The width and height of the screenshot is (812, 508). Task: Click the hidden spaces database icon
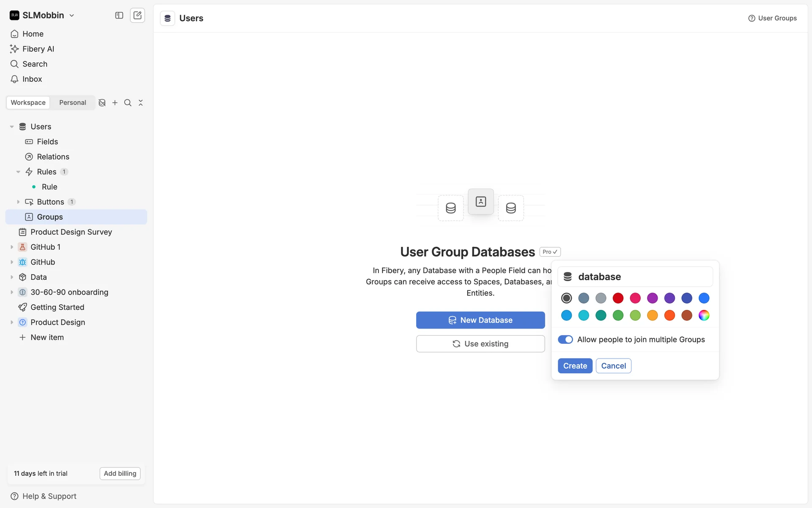(x=102, y=103)
